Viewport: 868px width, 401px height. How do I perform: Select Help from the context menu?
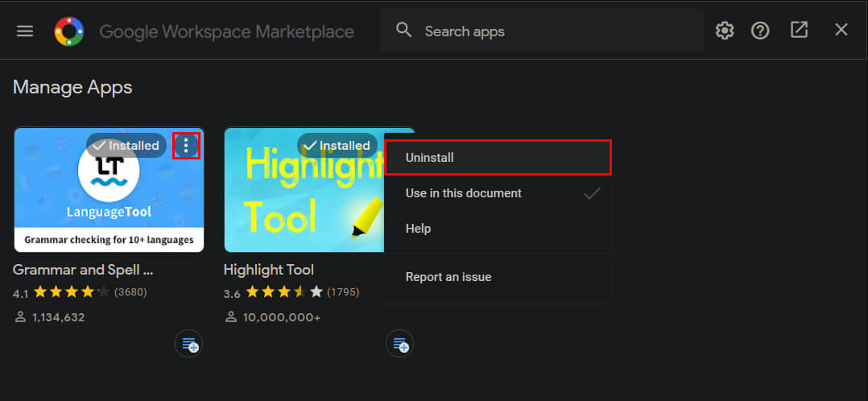(498, 229)
